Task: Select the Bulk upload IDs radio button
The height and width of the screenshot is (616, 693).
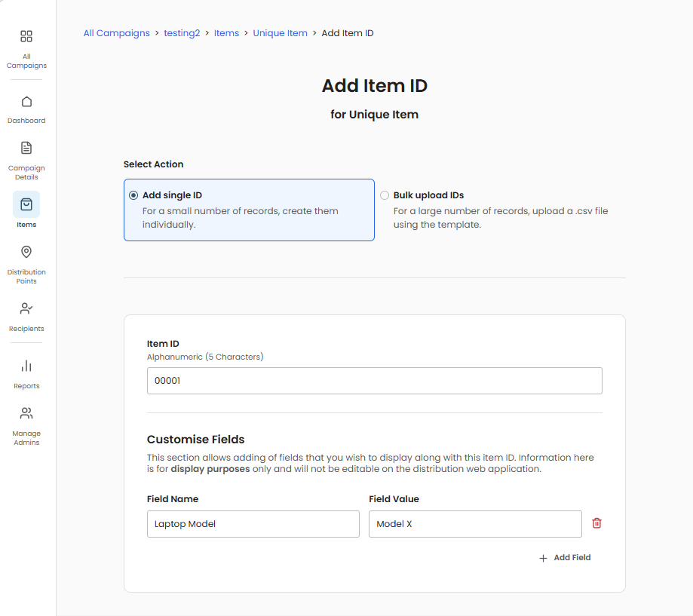Action: click(385, 195)
